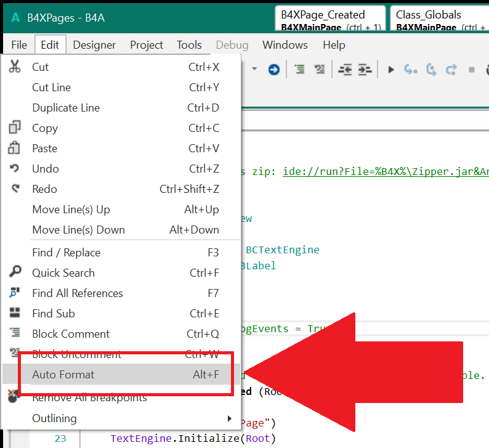Open the ide://run Zipper.jar link
This screenshot has height=448, width=489.
pyautogui.click(x=386, y=171)
